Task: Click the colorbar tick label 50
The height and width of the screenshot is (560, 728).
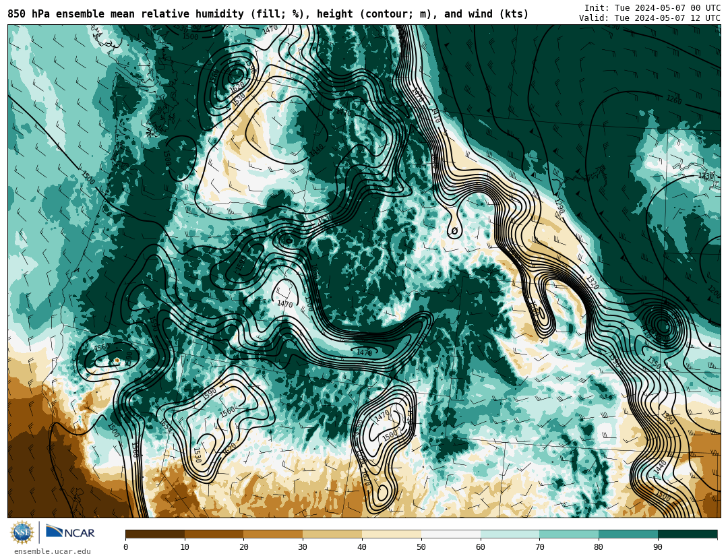Action: pyautogui.click(x=421, y=547)
